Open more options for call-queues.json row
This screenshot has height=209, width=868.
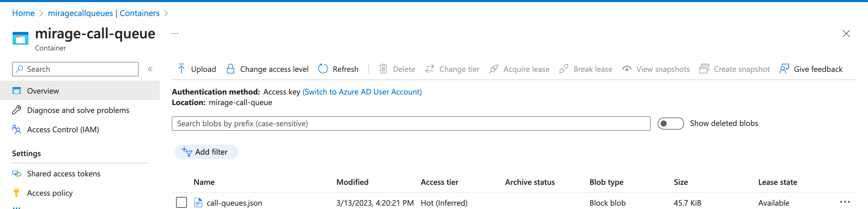(x=845, y=202)
